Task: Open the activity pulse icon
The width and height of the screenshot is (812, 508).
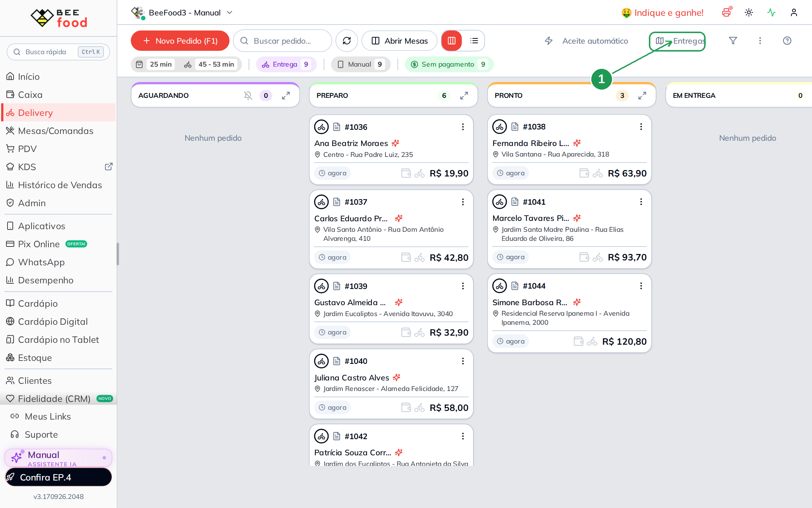Action: tap(771, 12)
